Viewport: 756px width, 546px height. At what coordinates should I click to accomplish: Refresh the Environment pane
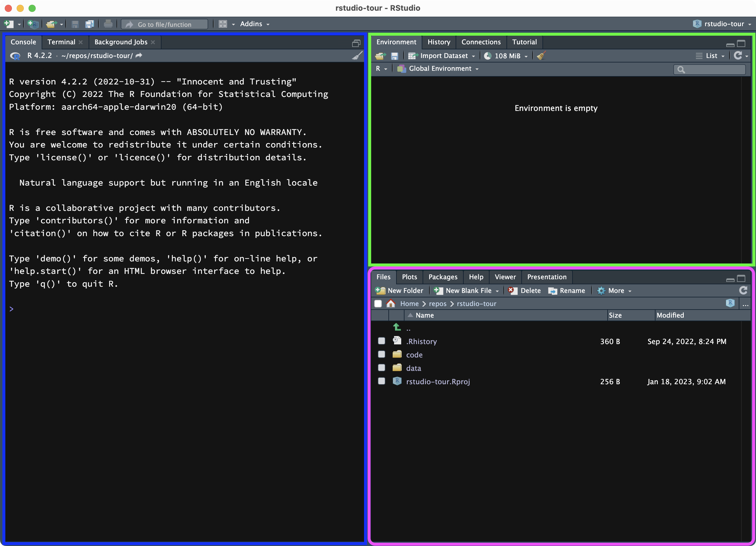tap(738, 55)
